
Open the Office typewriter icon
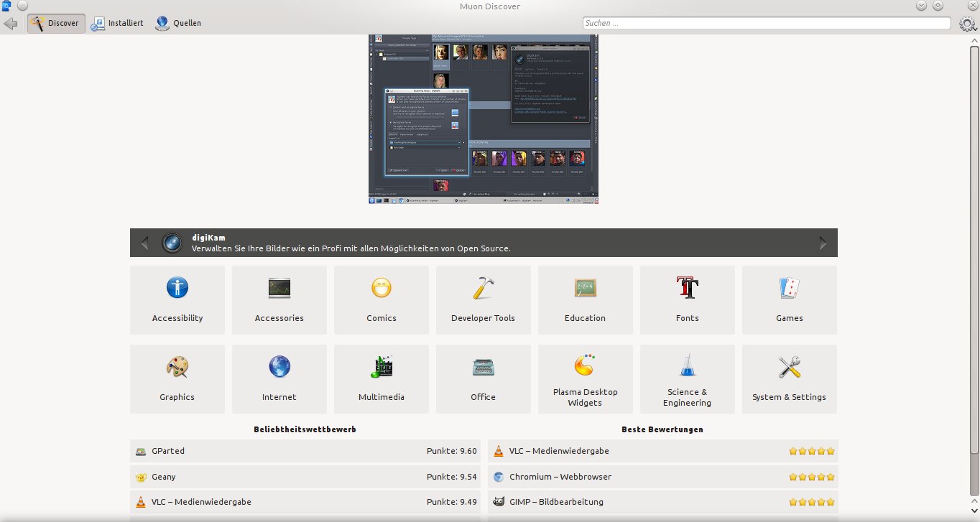coord(484,367)
